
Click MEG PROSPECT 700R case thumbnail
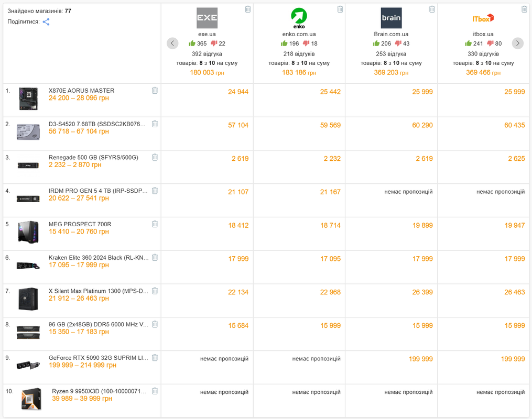pyautogui.click(x=28, y=232)
